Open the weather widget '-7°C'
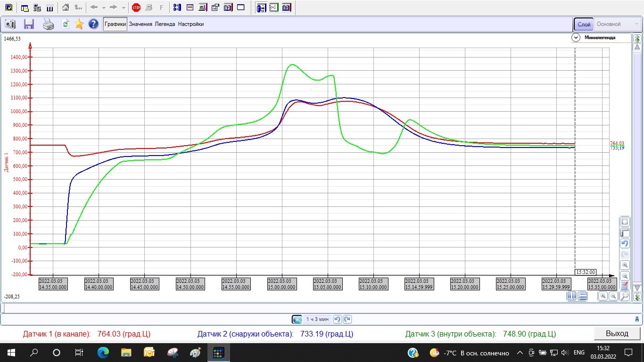The width and height of the screenshot is (644, 362). point(470,353)
